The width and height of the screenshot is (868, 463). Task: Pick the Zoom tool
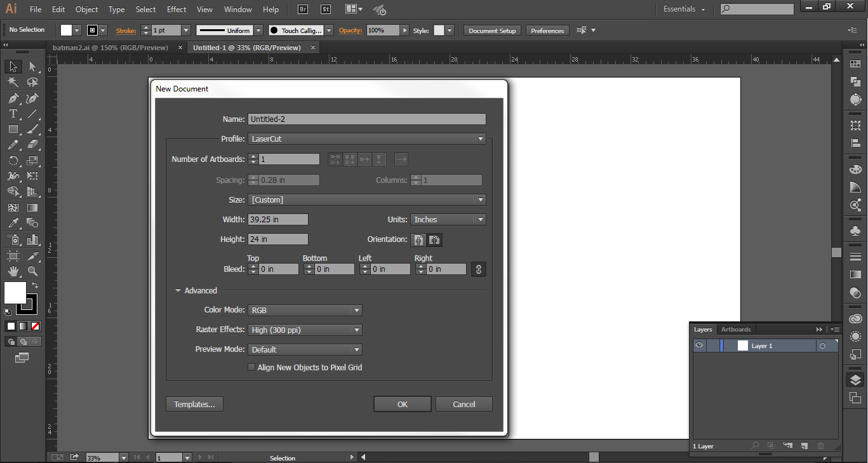point(31,272)
